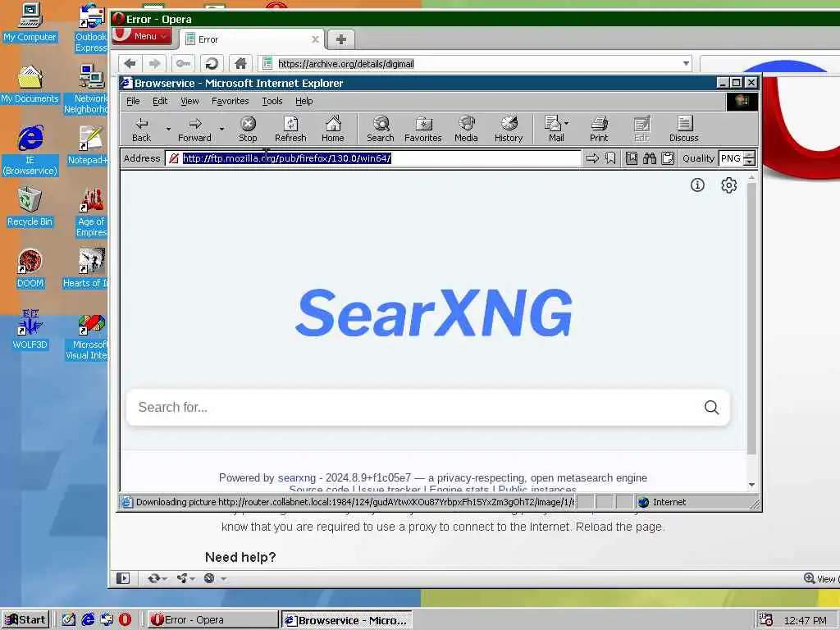Increase Quality with the up spinner

pyautogui.click(x=750, y=155)
